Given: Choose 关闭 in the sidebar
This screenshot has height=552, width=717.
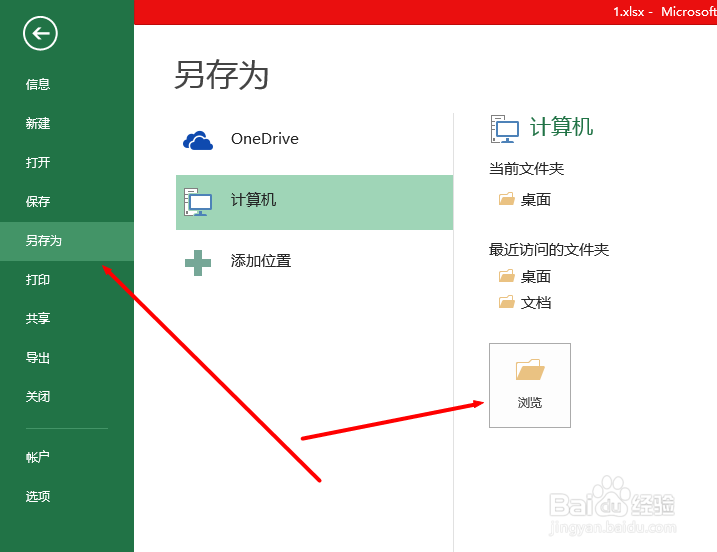Looking at the screenshot, I should pos(38,397).
